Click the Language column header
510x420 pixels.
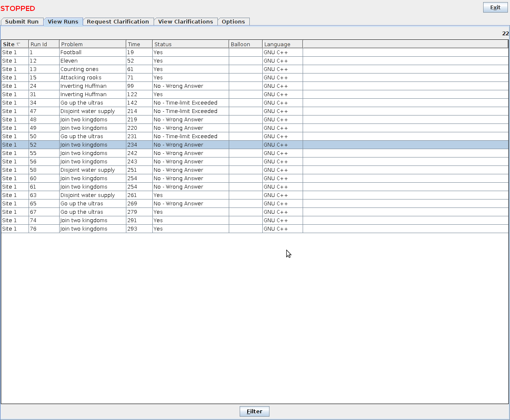(x=282, y=44)
